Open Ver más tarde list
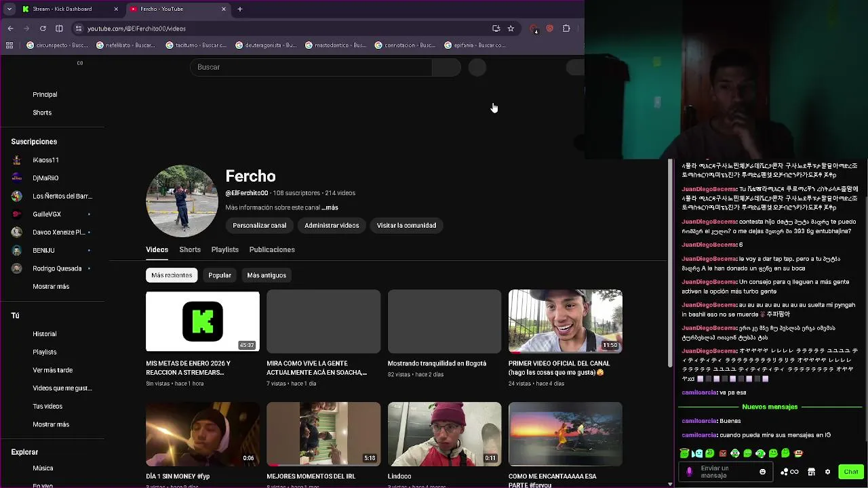Viewport: 868px width, 488px height. tap(52, 370)
